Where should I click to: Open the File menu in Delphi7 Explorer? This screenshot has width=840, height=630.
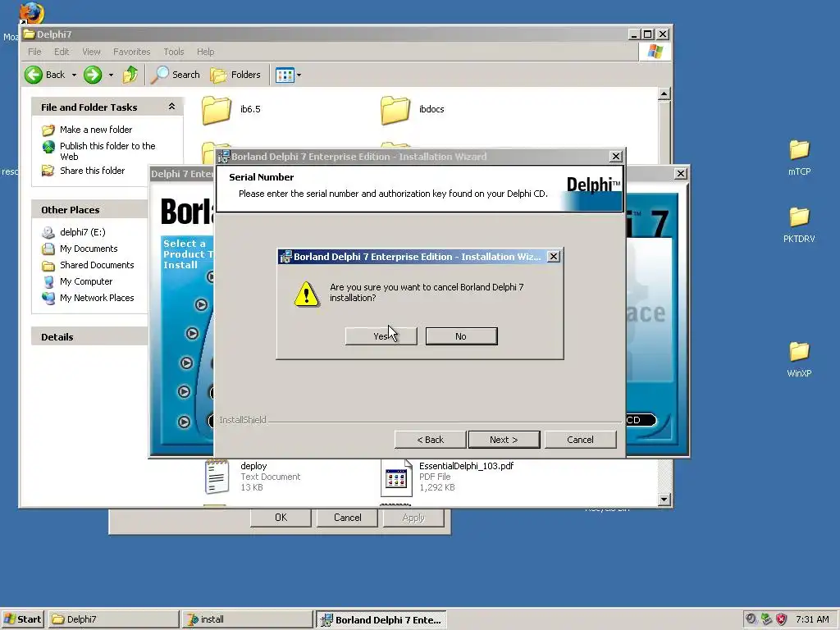coord(34,52)
